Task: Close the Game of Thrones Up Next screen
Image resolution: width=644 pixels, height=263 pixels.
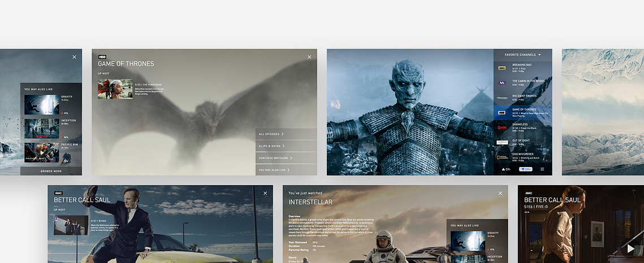Action: coord(309,57)
